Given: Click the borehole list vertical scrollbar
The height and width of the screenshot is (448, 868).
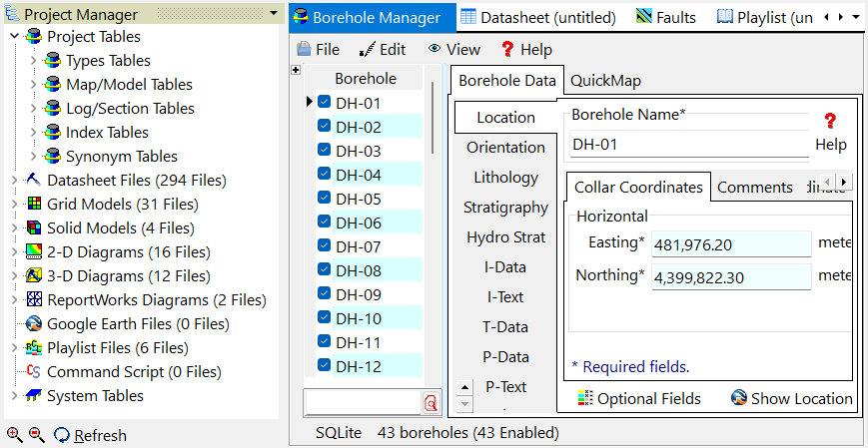Looking at the screenshot, I should (433, 118).
